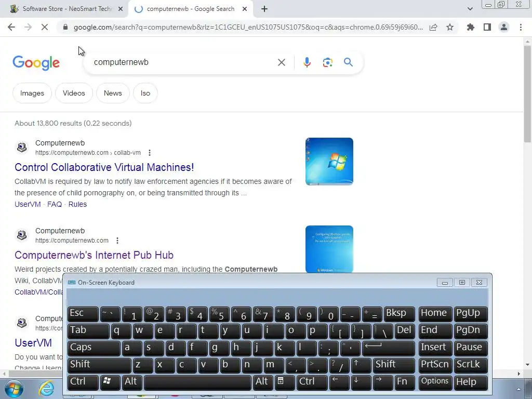Toggle Caps key on On-Screen Keyboard
Viewport: 532px width, 399px height.
[94, 348]
